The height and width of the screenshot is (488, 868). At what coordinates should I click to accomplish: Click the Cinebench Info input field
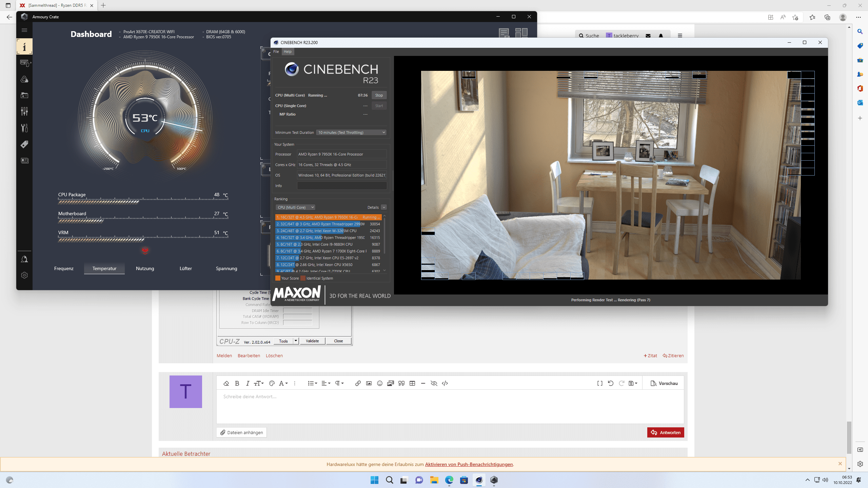342,186
